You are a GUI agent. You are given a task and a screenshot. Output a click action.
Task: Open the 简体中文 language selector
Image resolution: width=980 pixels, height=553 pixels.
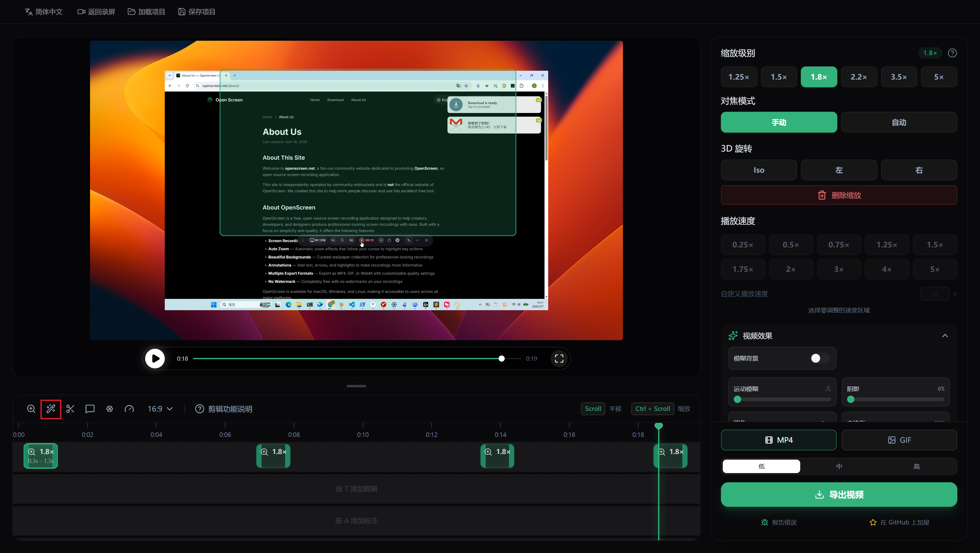click(x=44, y=12)
